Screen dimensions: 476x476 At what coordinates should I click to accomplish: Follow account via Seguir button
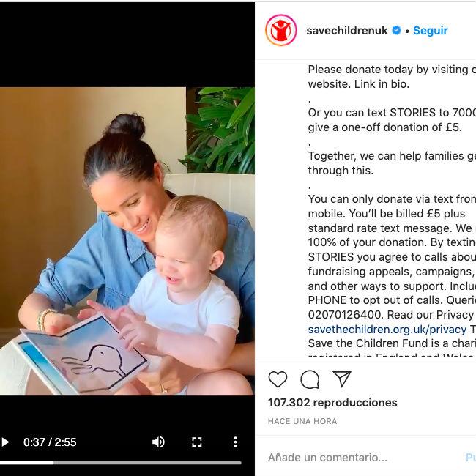point(430,30)
